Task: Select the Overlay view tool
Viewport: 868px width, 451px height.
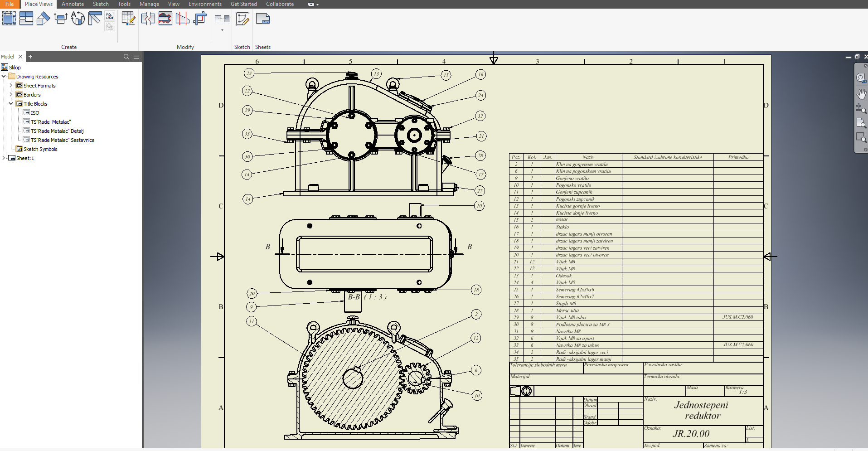Action: [95, 19]
